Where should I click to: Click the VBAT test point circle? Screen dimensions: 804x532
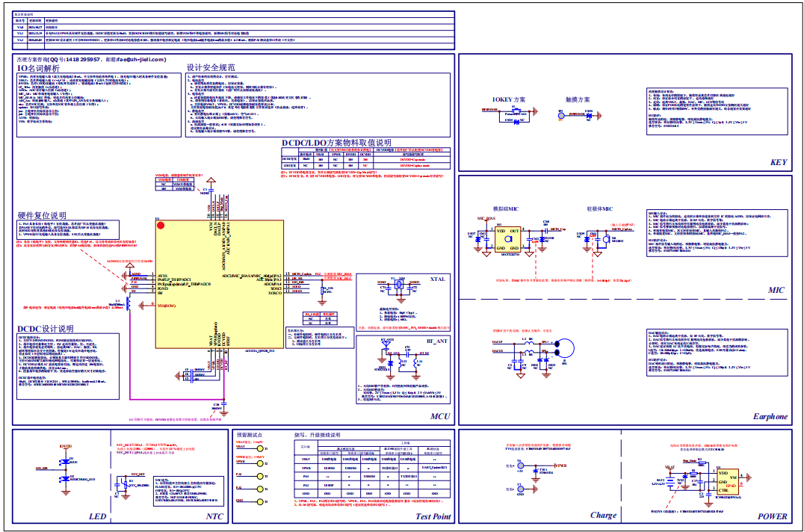click(260, 449)
